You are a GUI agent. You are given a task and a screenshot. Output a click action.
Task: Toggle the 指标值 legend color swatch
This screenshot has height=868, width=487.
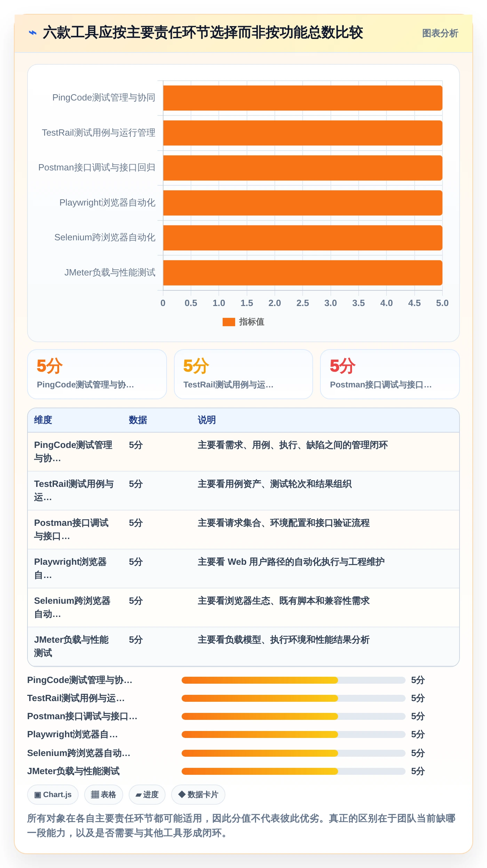tap(229, 322)
